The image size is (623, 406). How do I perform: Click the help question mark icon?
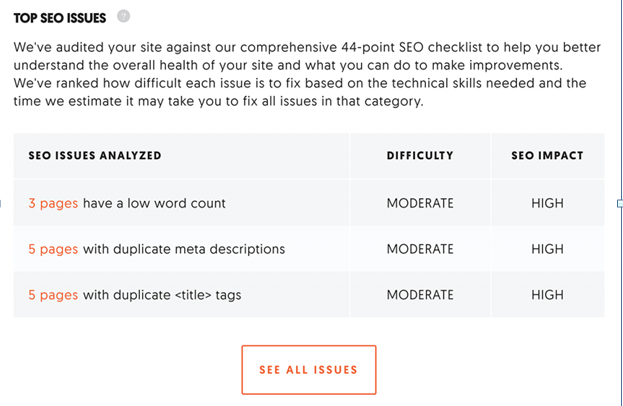123,16
